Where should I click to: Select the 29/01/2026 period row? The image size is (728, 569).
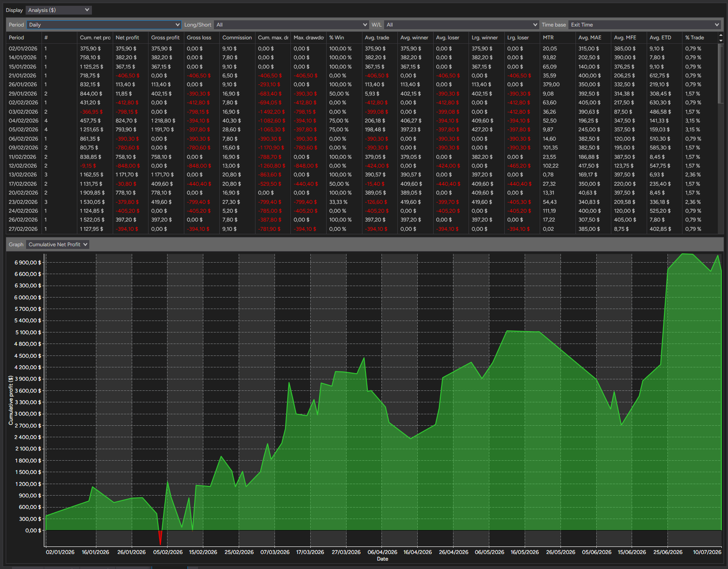coord(362,94)
